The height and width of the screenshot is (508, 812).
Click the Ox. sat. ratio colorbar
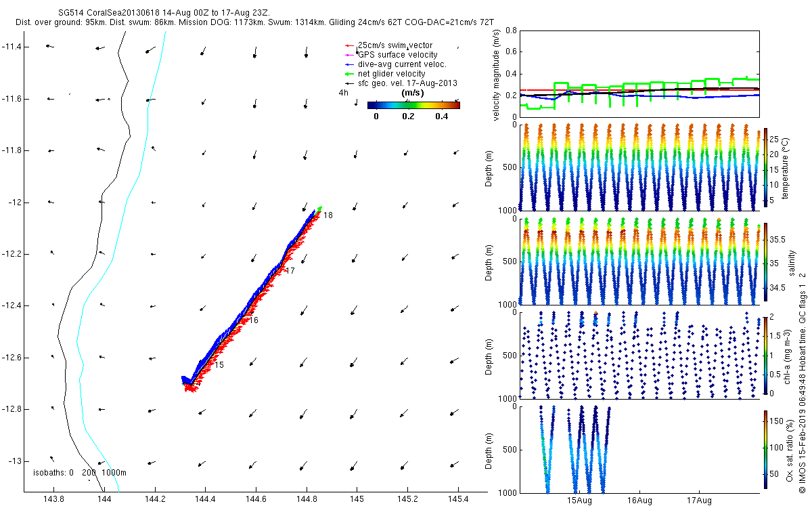pyautogui.click(x=765, y=449)
